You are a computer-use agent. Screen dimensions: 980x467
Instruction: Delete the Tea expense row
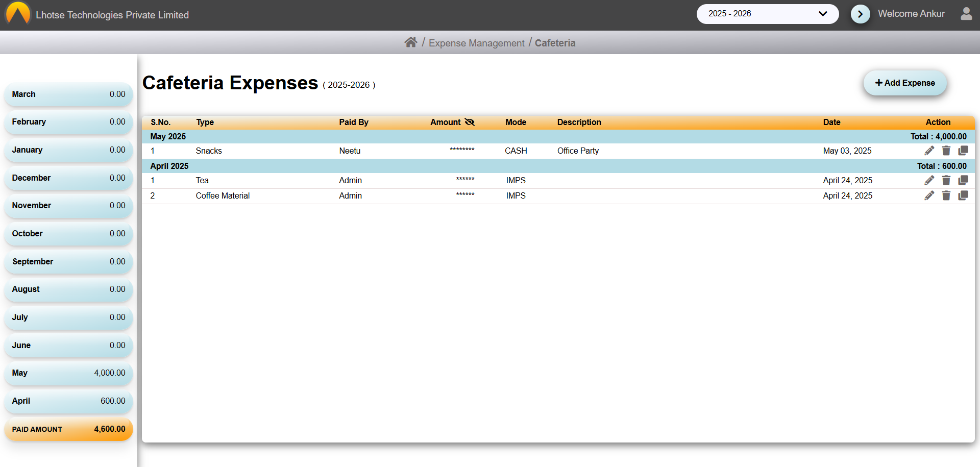pos(946,180)
